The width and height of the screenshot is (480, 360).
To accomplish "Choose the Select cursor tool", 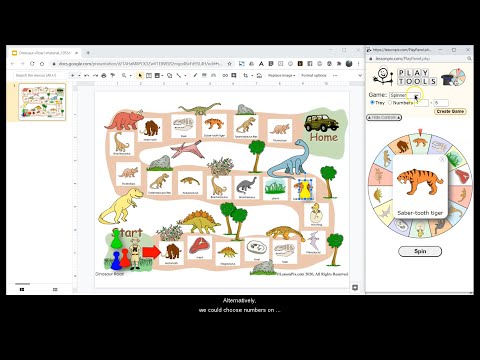I will [x=140, y=76].
